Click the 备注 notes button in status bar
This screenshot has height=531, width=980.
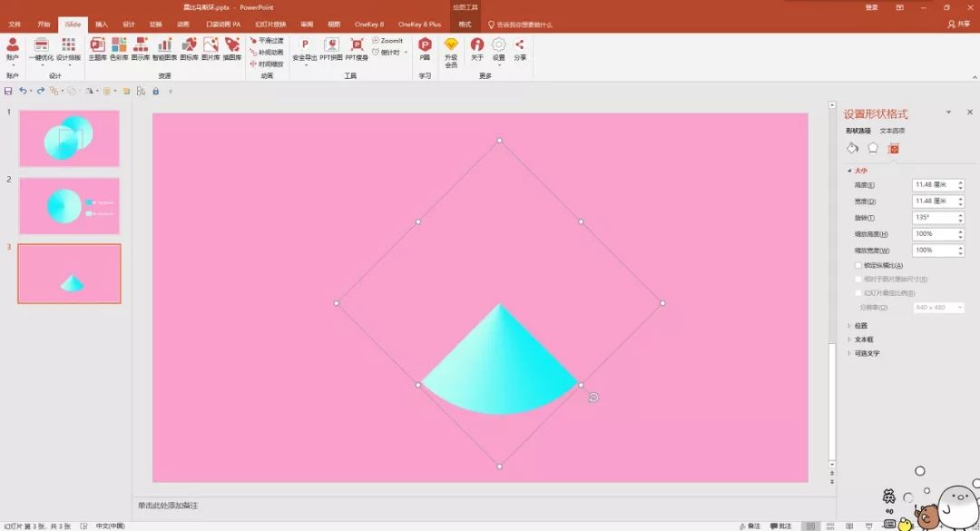pyautogui.click(x=750, y=526)
